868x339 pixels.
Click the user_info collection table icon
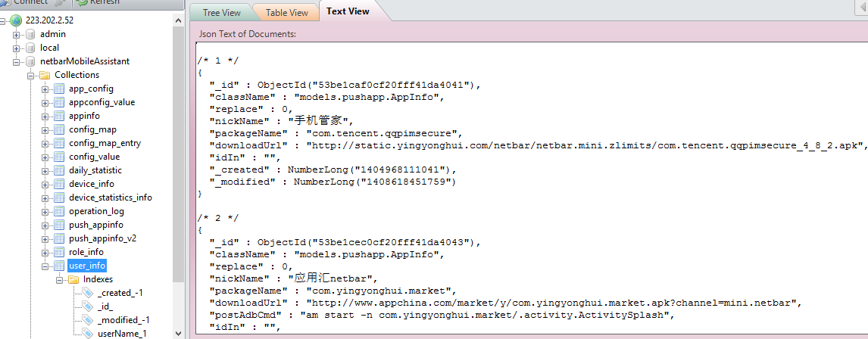pyautogui.click(x=59, y=266)
